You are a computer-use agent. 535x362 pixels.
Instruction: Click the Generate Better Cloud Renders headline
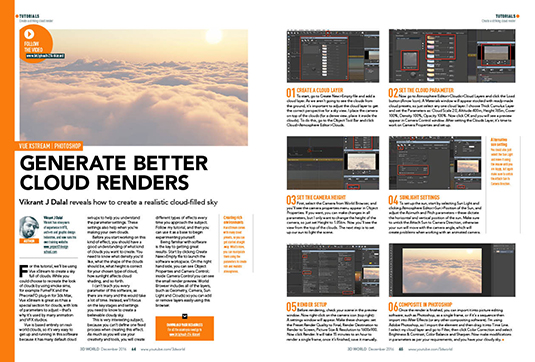click(113, 173)
